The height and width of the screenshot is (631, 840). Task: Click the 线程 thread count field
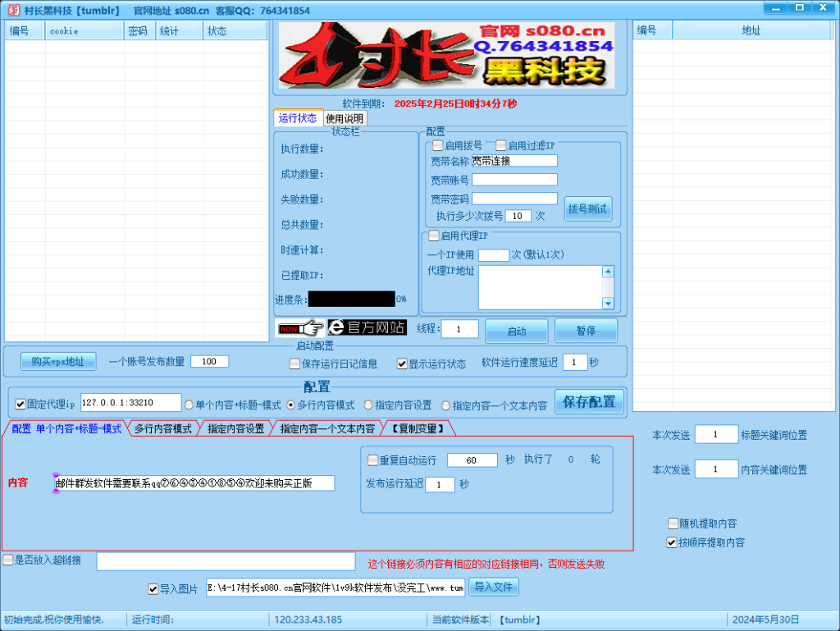pyautogui.click(x=459, y=329)
